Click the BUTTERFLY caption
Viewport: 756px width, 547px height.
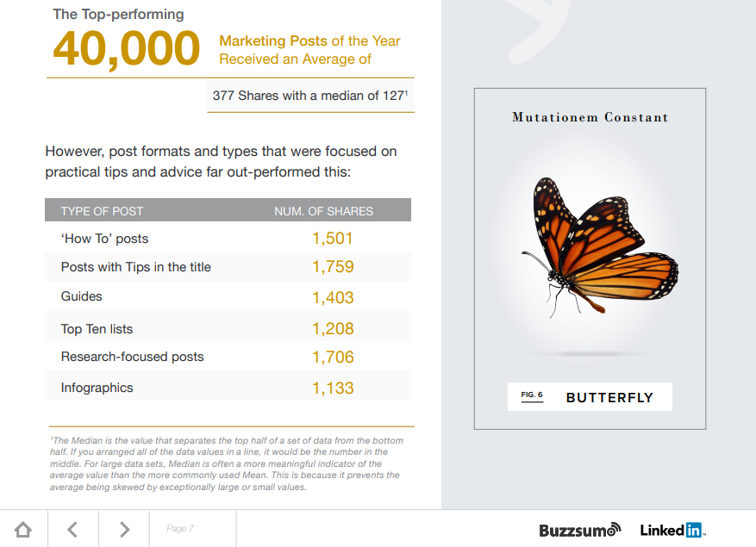point(610,397)
